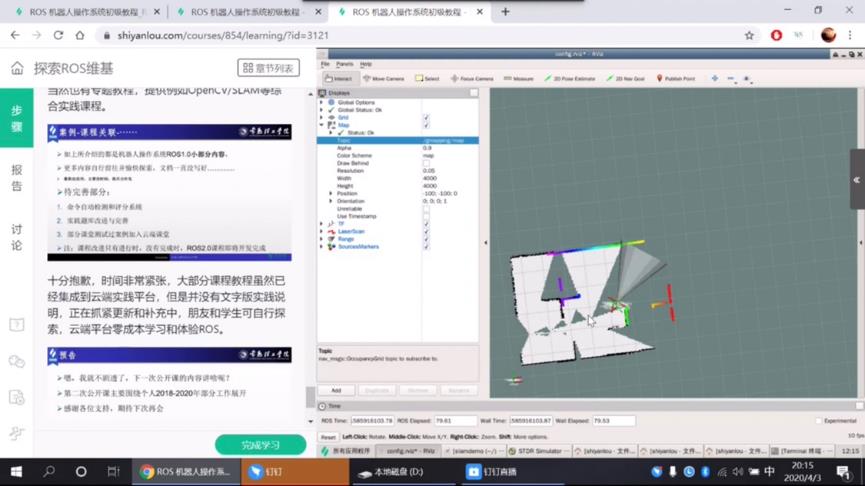The image size is (865, 486).
Task: Open the RViz Panels menu
Action: (345, 64)
